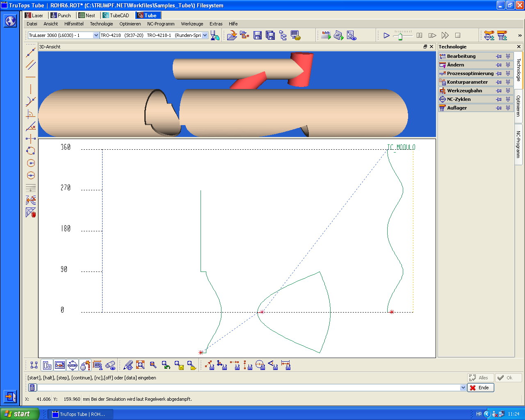The image size is (525, 420).
Task: Expand the NC-Zyklen section
Action: (508, 99)
